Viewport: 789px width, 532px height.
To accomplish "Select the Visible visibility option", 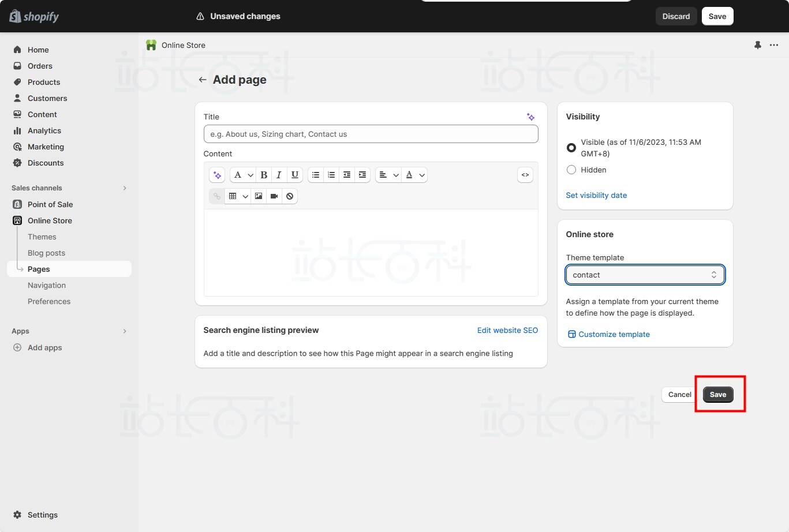I will [571, 148].
